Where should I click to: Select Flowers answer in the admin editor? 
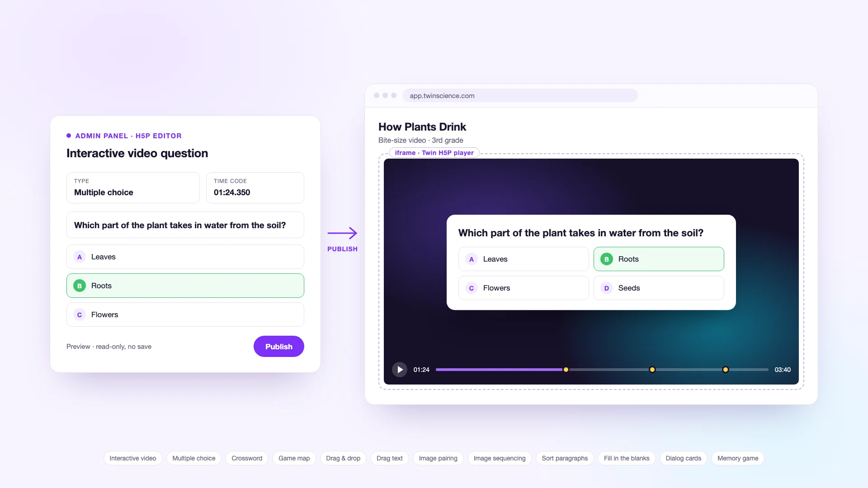[185, 314]
